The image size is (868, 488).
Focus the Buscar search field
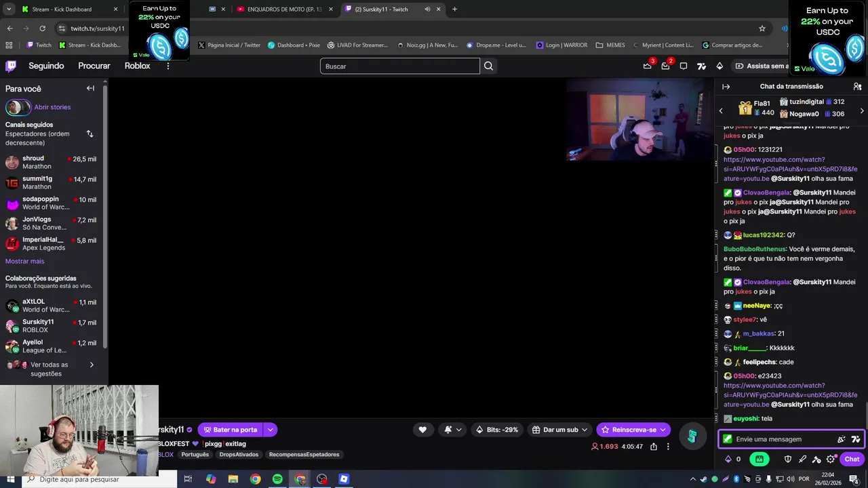pos(400,66)
